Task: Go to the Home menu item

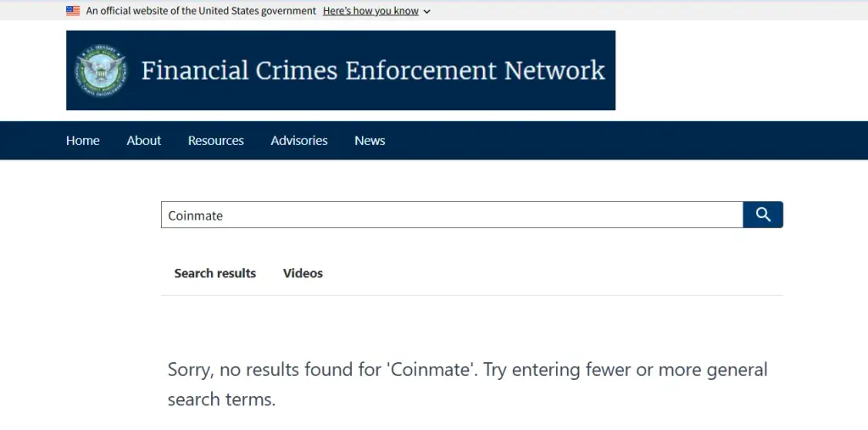Action: pos(82,141)
